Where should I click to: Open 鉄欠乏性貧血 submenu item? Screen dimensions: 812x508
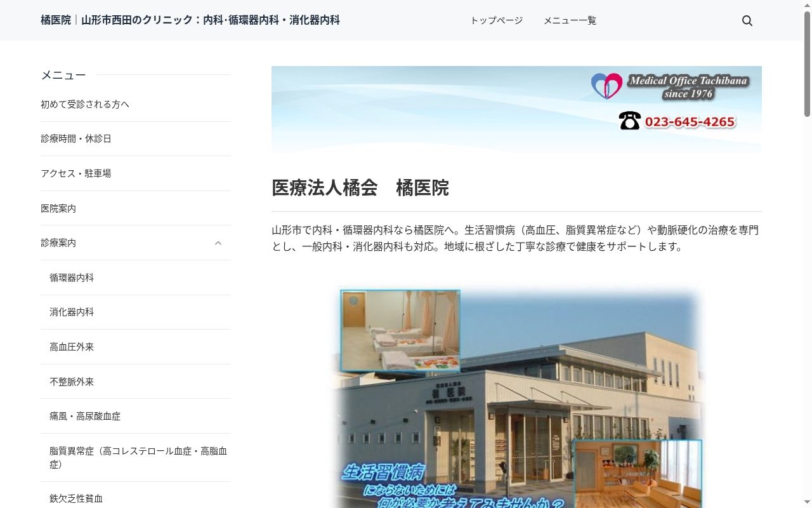pyautogui.click(x=76, y=498)
